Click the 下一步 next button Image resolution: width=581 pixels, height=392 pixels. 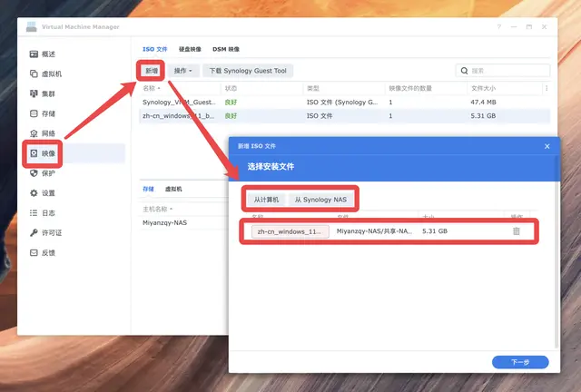coord(520,362)
